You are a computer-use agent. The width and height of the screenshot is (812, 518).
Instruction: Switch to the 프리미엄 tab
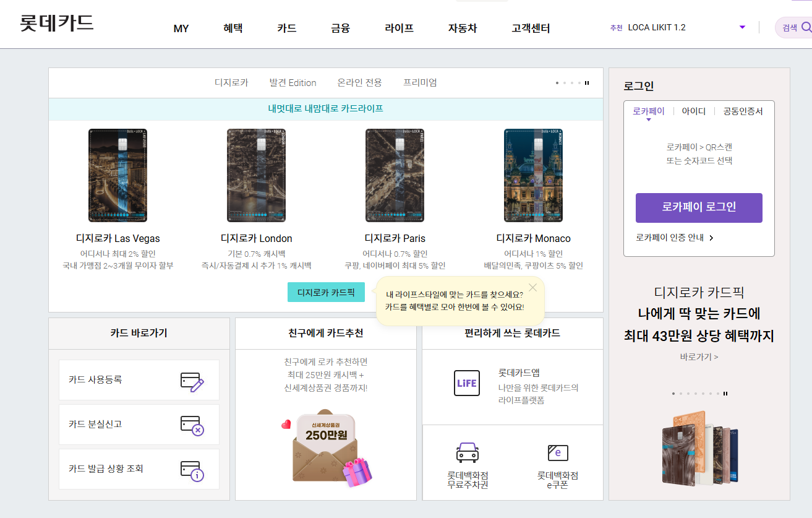point(420,82)
